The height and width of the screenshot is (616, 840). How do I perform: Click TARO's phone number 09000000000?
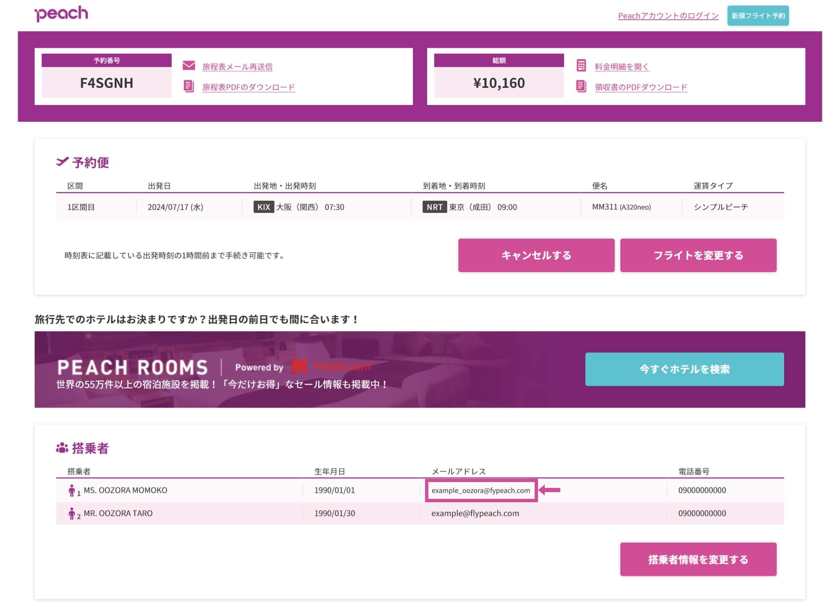(702, 513)
